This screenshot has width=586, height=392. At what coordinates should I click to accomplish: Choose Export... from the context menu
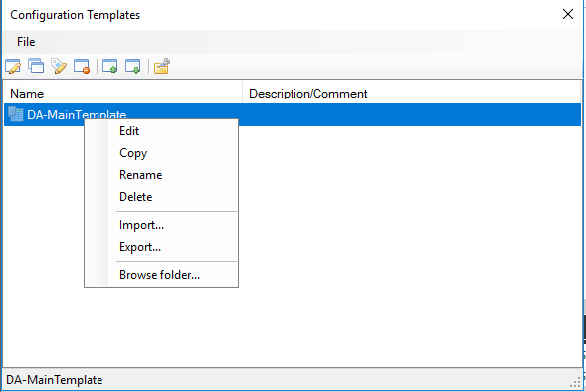pyautogui.click(x=161, y=247)
